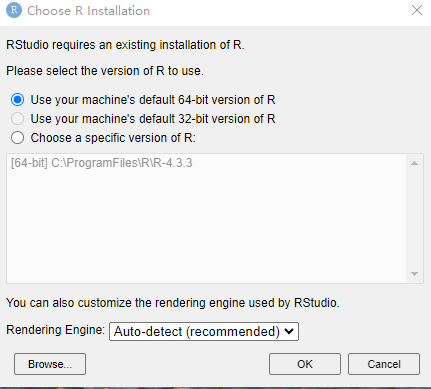Click the "Choose a specific version of R:" text
Screen dimensions: 431x389
(113, 138)
